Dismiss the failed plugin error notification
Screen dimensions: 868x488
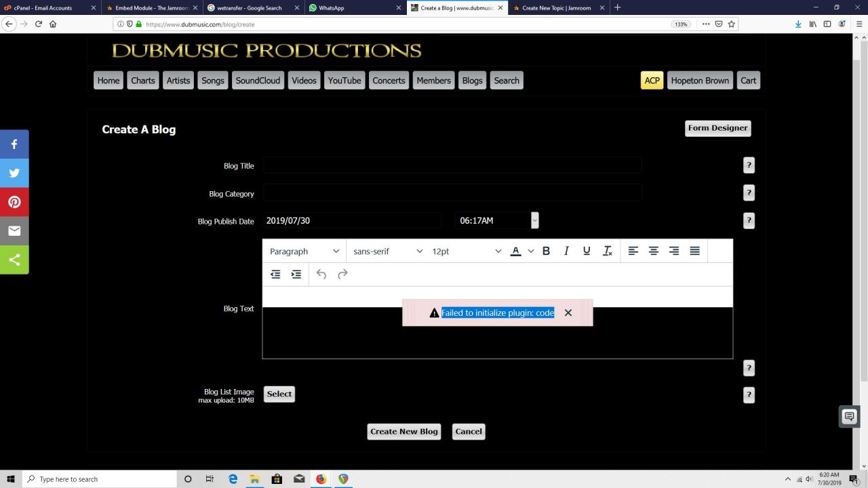568,312
